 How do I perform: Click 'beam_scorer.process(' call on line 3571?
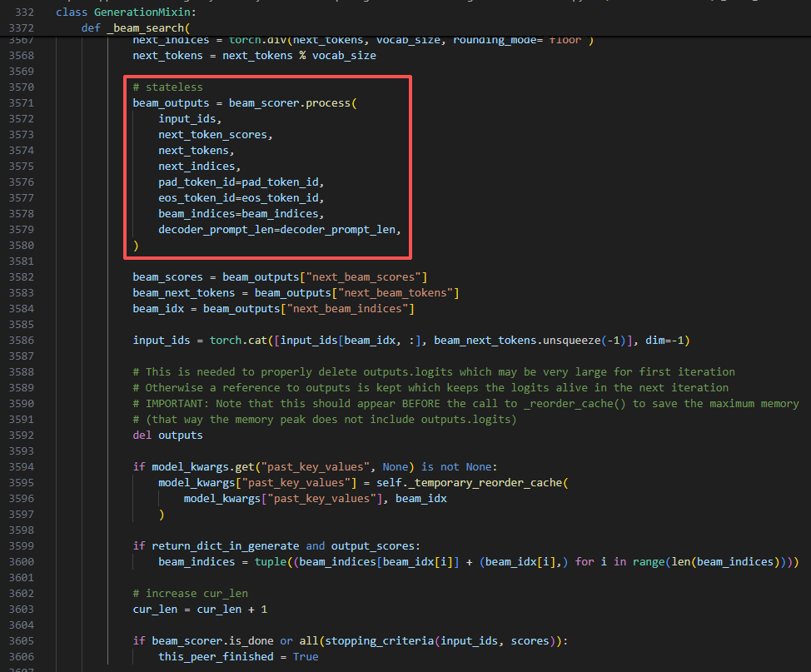pyautogui.click(x=293, y=103)
